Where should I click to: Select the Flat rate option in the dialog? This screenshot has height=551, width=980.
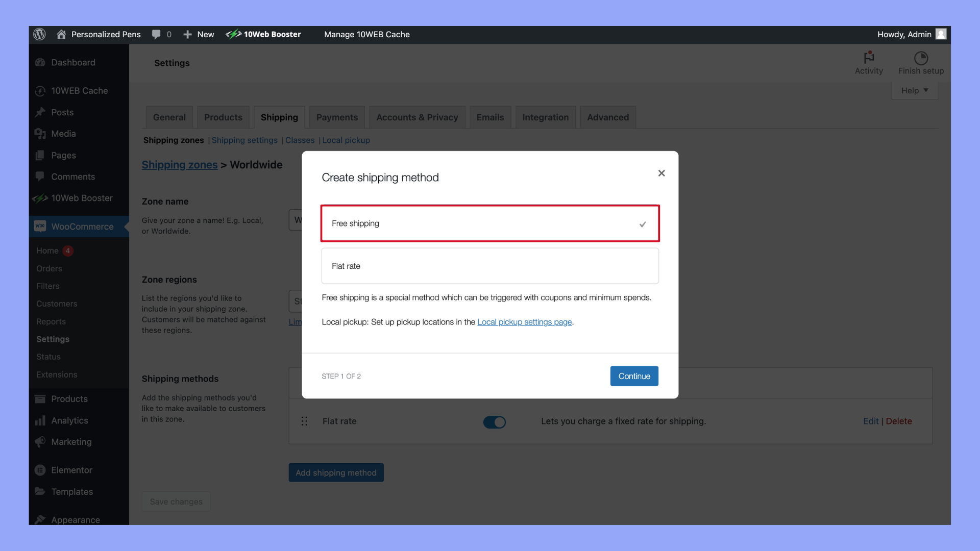(x=489, y=266)
